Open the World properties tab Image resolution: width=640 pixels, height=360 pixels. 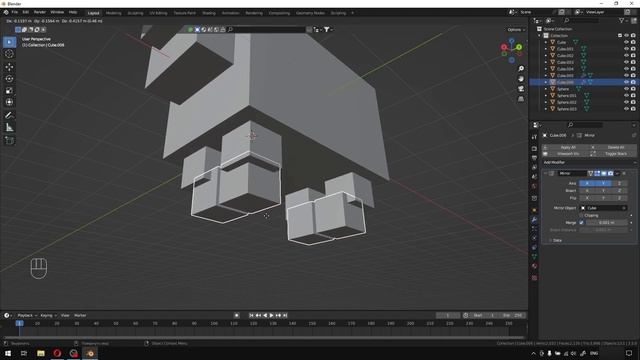(534, 186)
